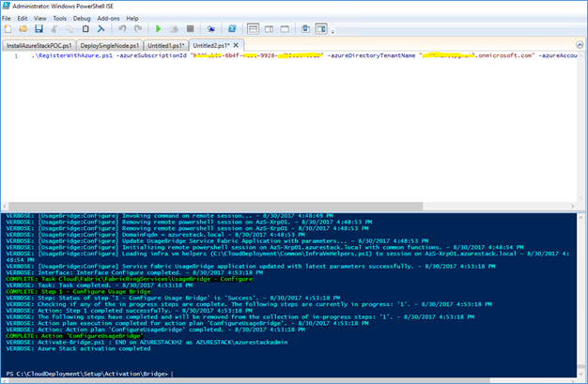
Task: Click the Run Selection icon
Action: click(174, 29)
